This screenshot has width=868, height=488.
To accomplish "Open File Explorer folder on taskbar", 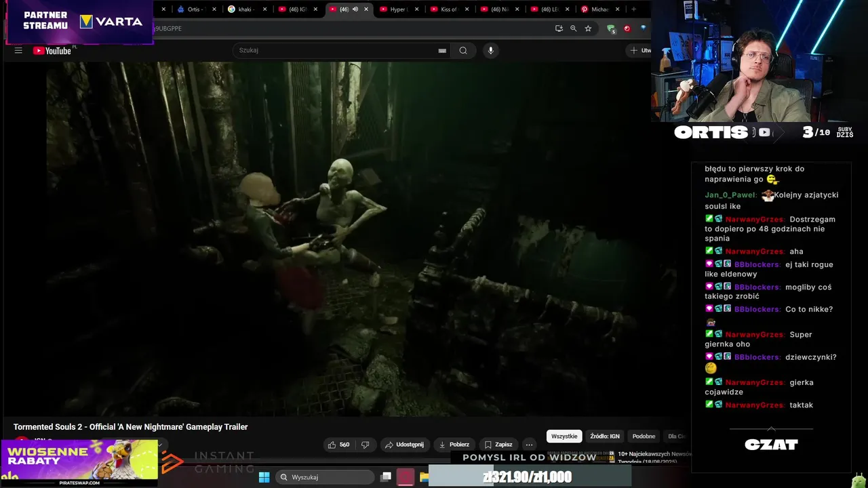I will pos(424,477).
